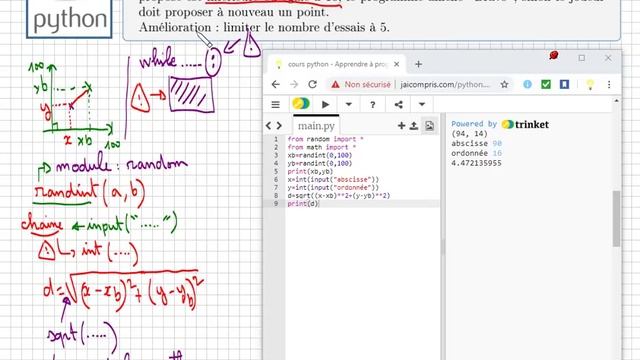The width and height of the screenshot is (640, 360).
Task: Bookmark page with the star icon
Action: (504, 84)
